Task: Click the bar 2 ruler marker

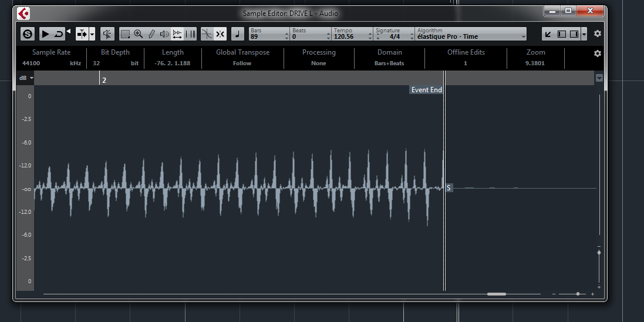Action: tap(104, 80)
